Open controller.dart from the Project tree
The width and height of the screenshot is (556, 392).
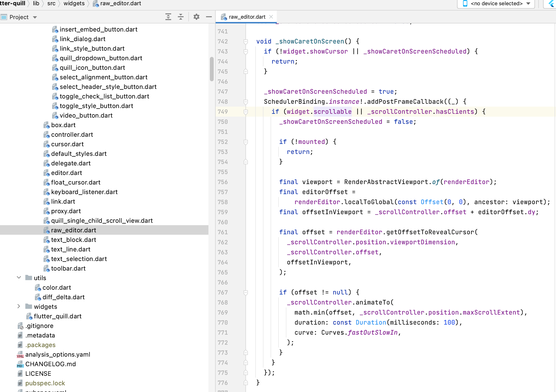[72, 135]
